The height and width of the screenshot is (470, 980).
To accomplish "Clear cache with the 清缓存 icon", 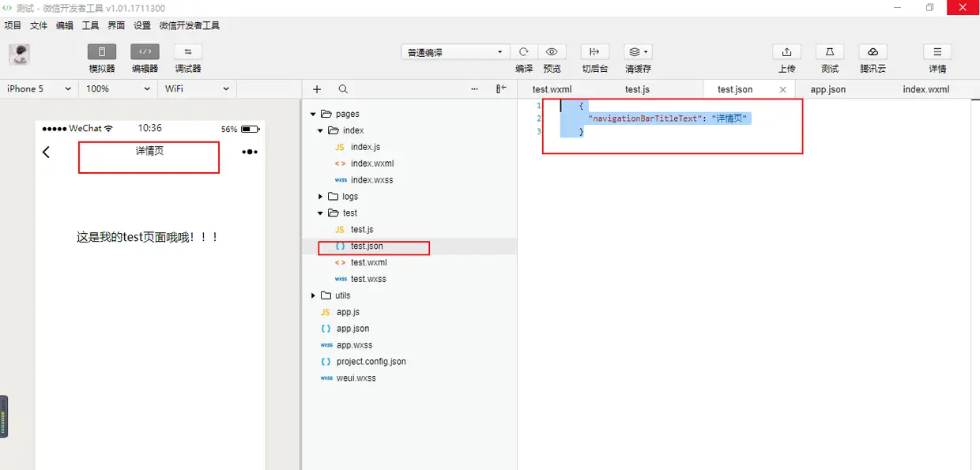I will click(637, 51).
